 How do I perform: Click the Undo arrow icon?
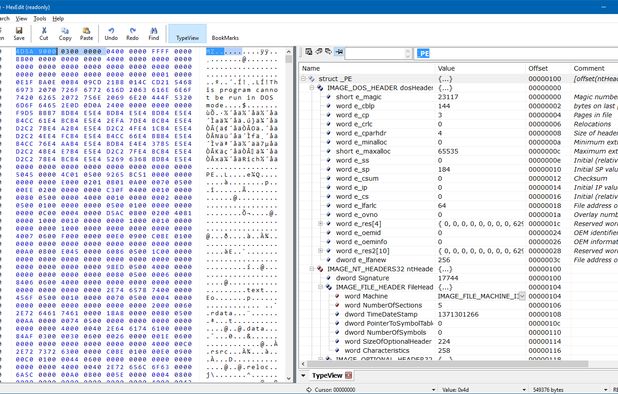111,31
